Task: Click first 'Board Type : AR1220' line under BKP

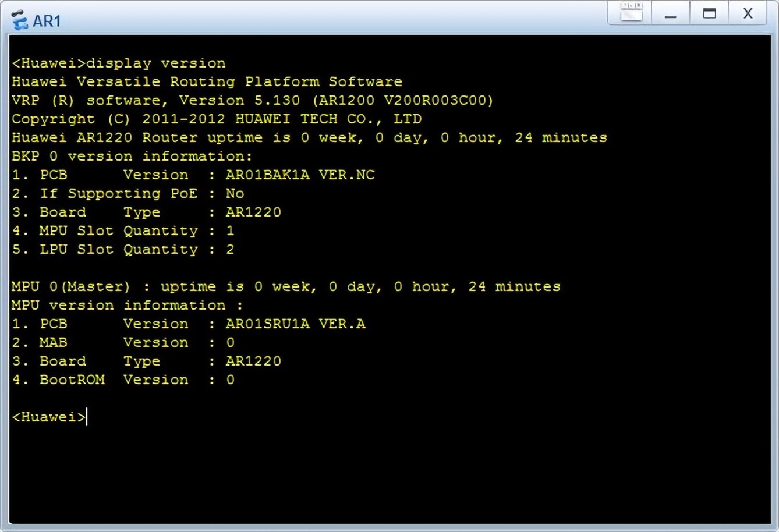Action: 146,212
